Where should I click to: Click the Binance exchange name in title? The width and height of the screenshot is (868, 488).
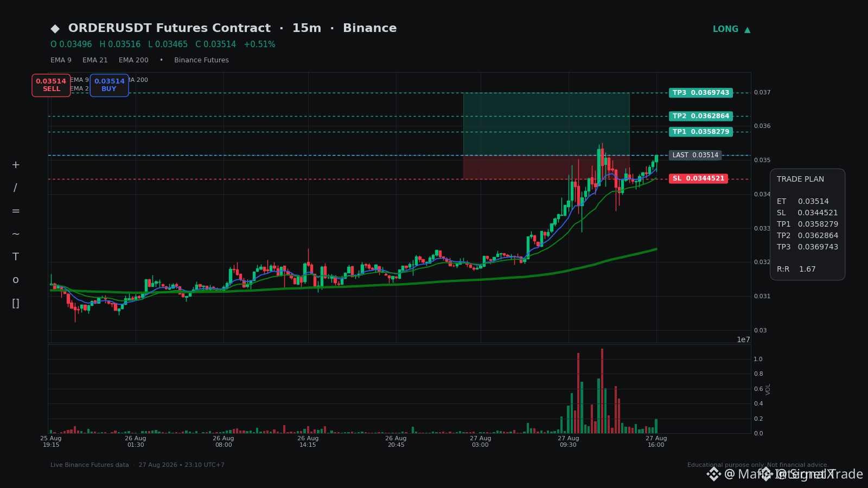pyautogui.click(x=370, y=28)
